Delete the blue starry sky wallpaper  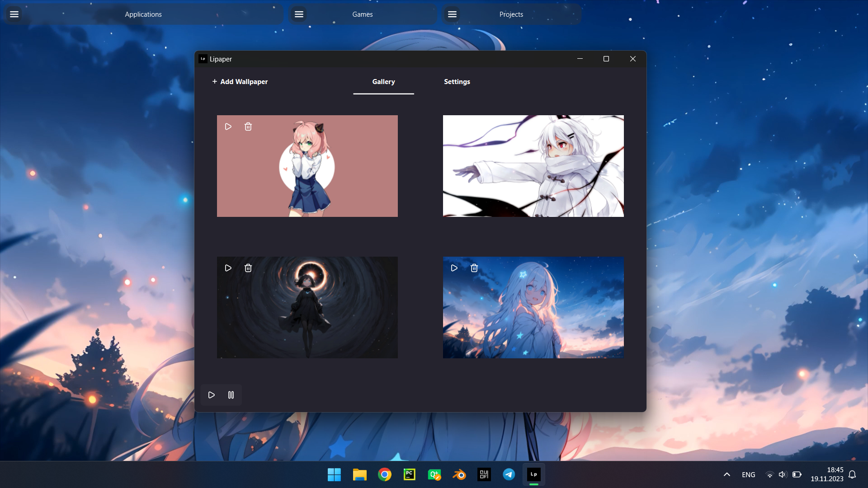(x=474, y=268)
